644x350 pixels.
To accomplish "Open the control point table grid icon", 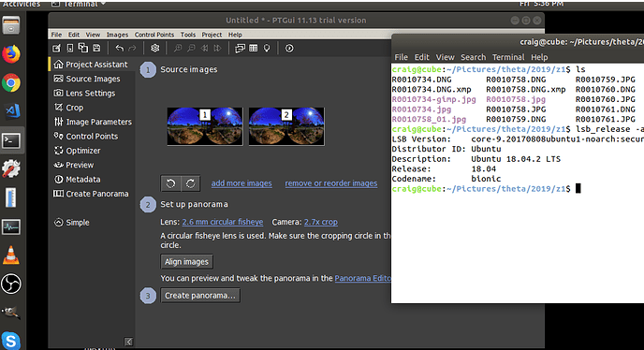I will coord(254,48).
